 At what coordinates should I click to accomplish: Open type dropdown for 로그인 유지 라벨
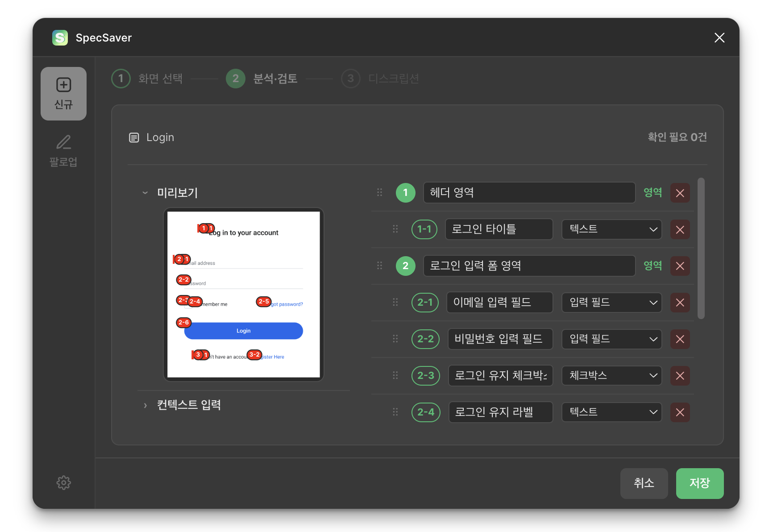click(x=612, y=412)
